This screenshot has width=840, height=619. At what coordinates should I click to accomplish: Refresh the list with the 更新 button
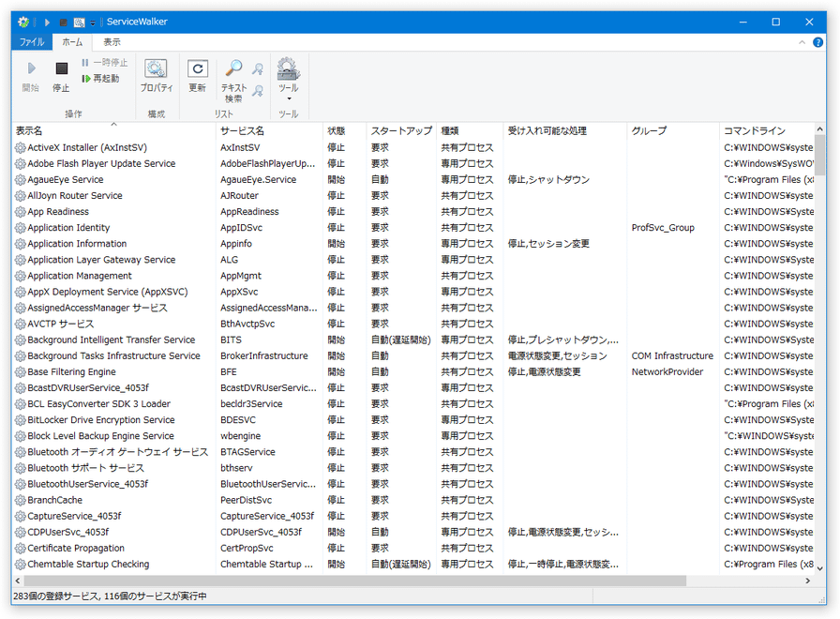(197, 76)
